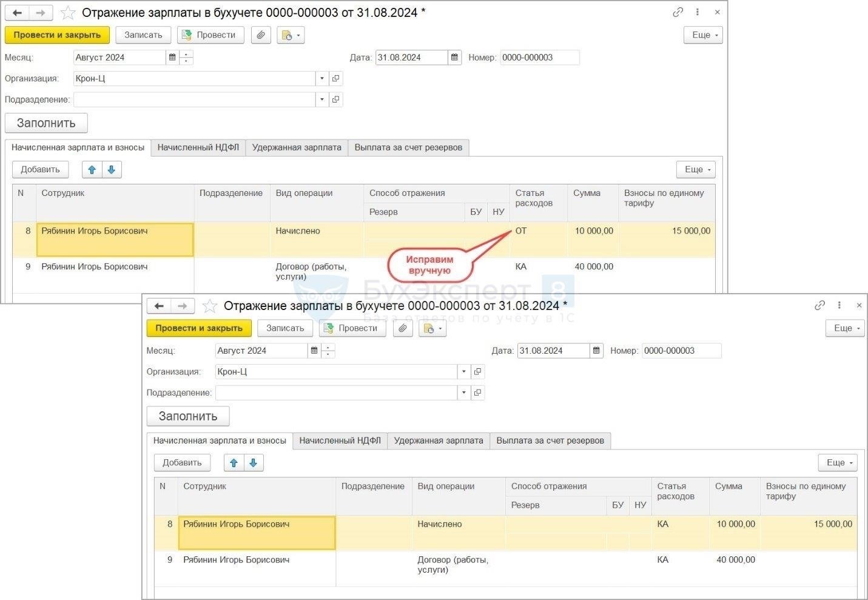The width and height of the screenshot is (868, 600).
Task: Click back arrow in bottom window
Action: (159, 306)
